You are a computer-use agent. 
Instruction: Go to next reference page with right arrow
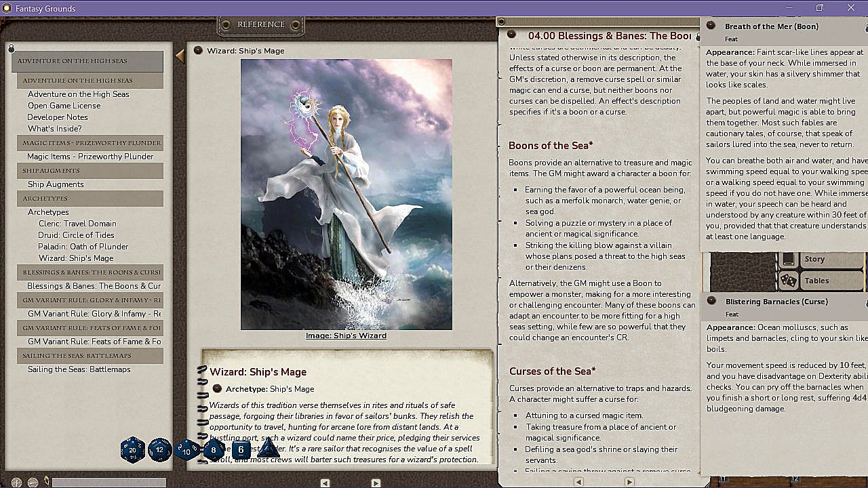376,483
